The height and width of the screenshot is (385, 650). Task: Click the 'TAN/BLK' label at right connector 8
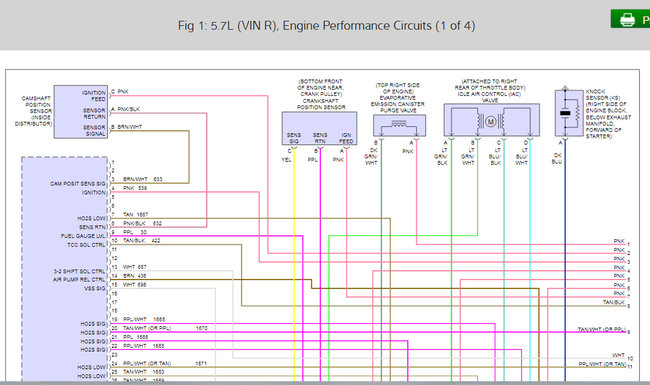pyautogui.click(x=614, y=303)
